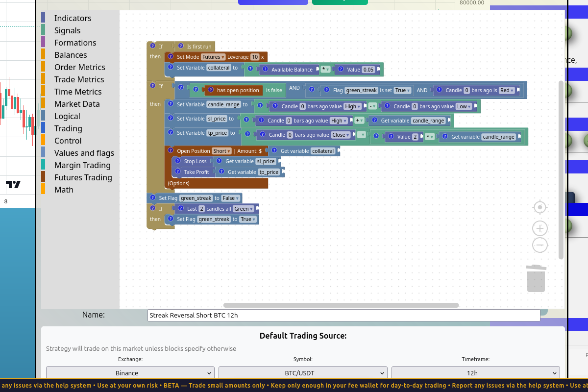Image resolution: width=588 pixels, height=392 pixels.
Task: Click help icon on Last 2 candles block
Action: pos(180,208)
